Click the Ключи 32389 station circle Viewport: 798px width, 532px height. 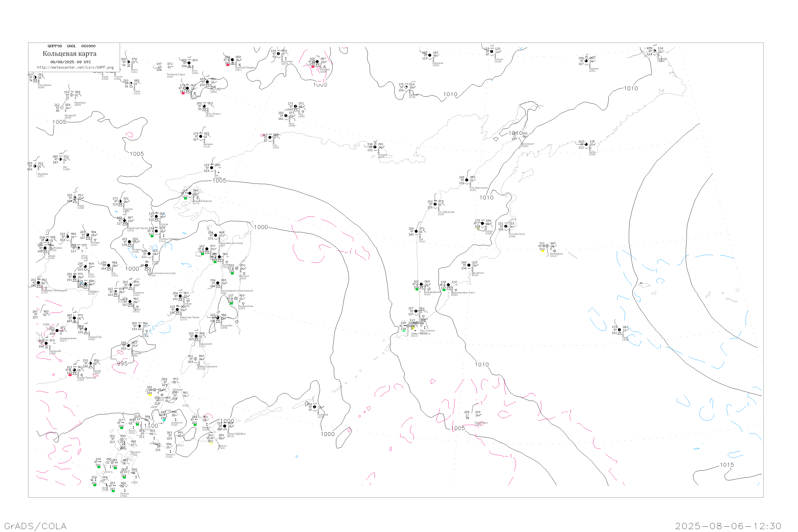[483, 224]
